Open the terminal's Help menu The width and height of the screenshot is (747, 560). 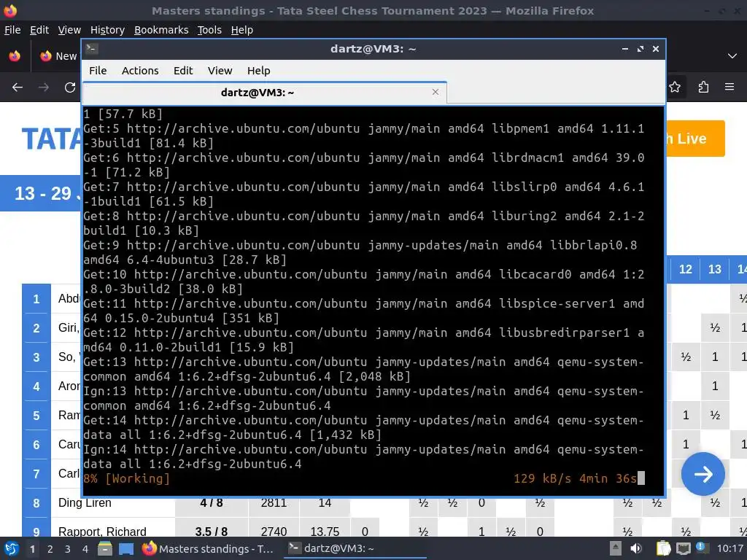click(259, 71)
